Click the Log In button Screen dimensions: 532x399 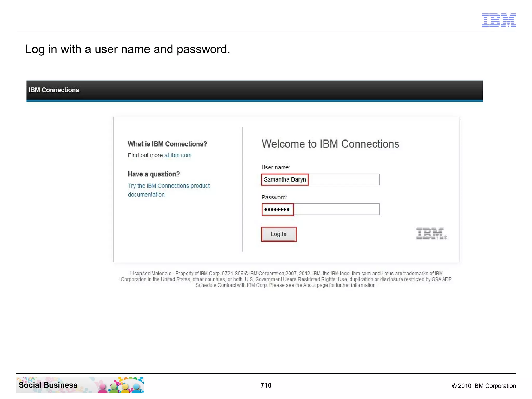[x=279, y=234]
